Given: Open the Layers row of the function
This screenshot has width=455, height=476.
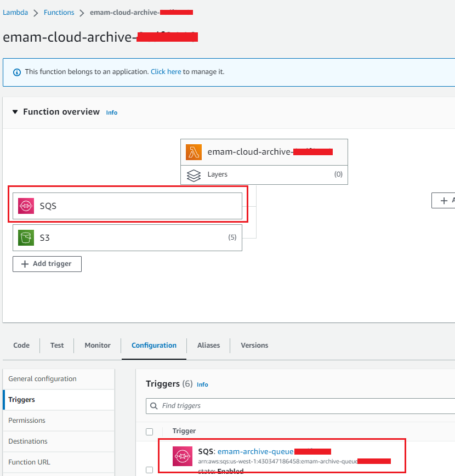Looking at the screenshot, I should tap(264, 175).
